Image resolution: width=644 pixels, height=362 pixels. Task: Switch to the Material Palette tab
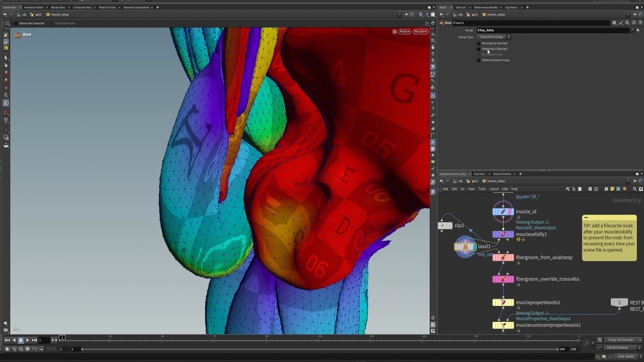[502, 174]
